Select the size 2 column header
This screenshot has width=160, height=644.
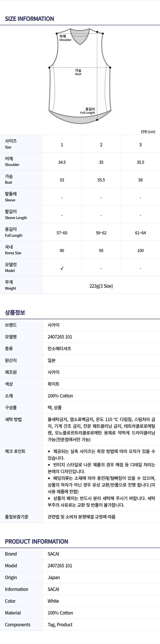tap(101, 144)
